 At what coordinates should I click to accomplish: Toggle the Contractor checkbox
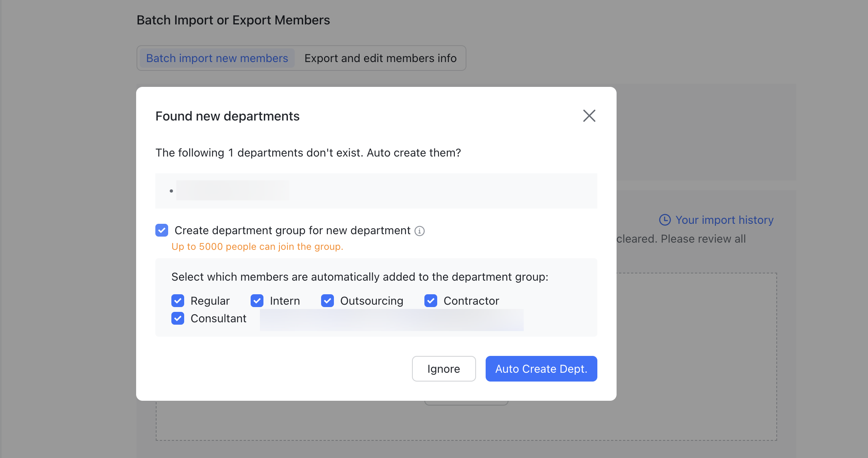point(431,300)
